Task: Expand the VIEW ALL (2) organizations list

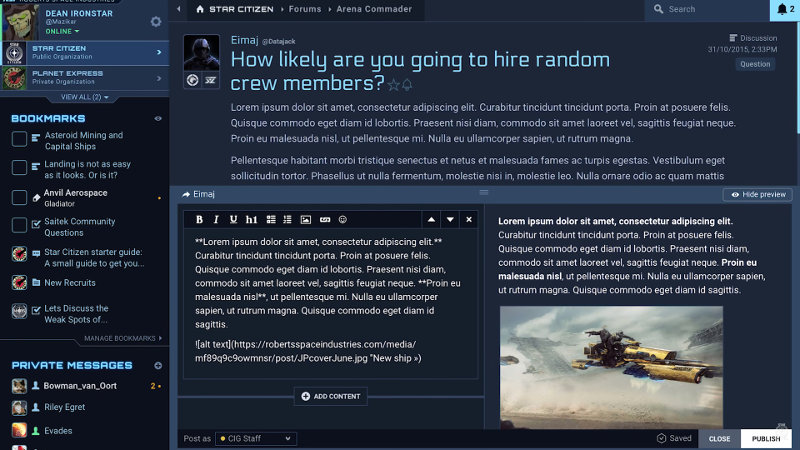Action: point(85,97)
